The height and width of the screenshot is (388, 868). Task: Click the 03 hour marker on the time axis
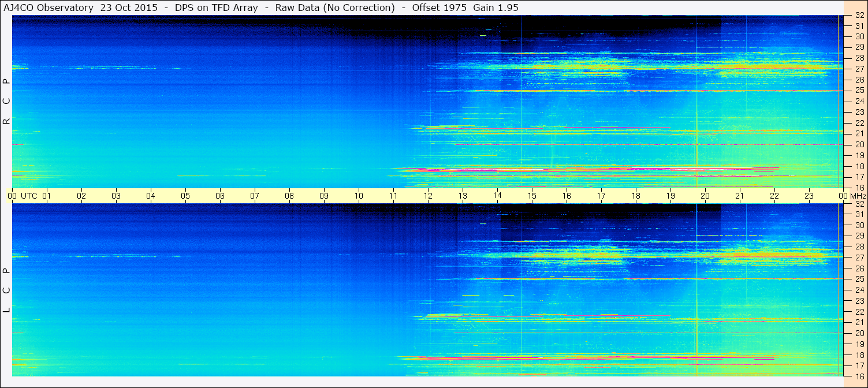116,196
